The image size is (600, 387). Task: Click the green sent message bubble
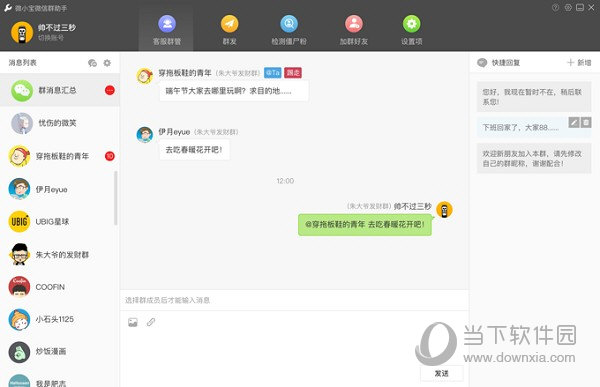click(365, 225)
